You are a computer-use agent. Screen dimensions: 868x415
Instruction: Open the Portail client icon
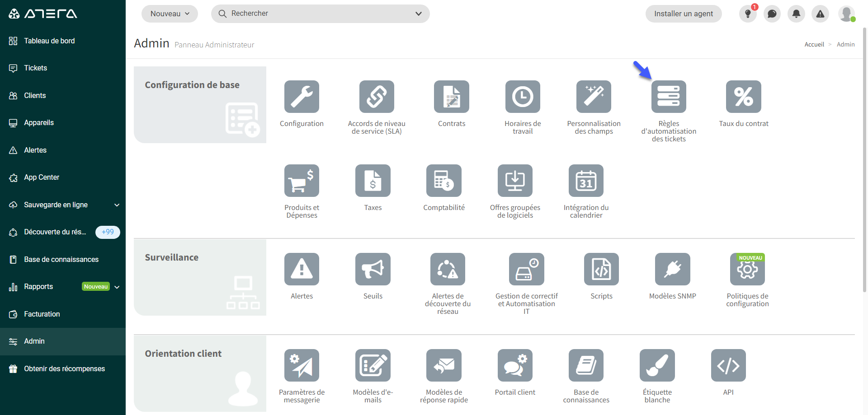[x=515, y=365]
